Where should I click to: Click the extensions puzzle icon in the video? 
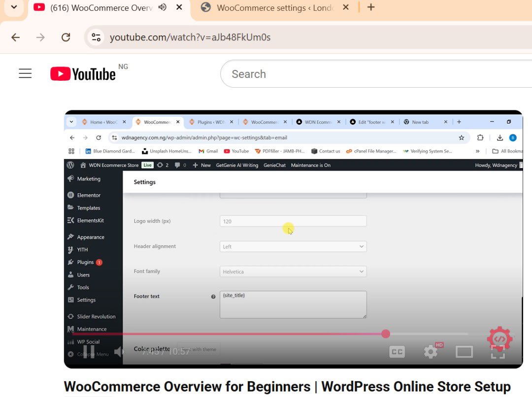click(480, 137)
